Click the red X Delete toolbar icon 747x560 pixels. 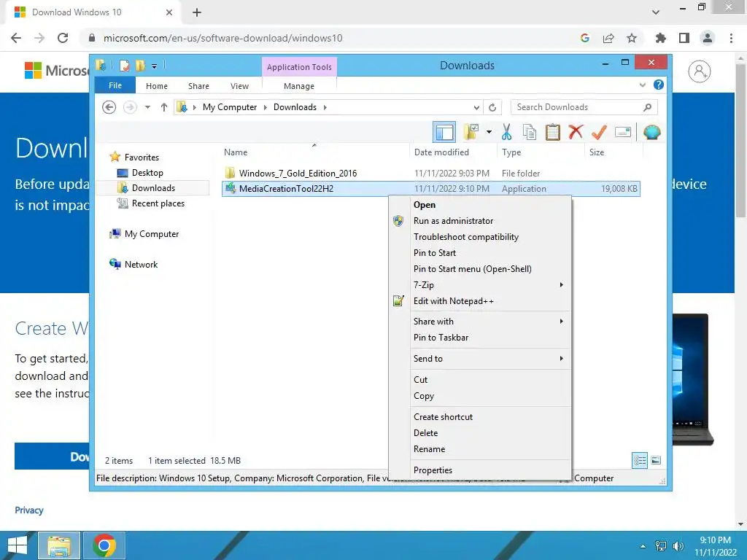click(x=576, y=131)
